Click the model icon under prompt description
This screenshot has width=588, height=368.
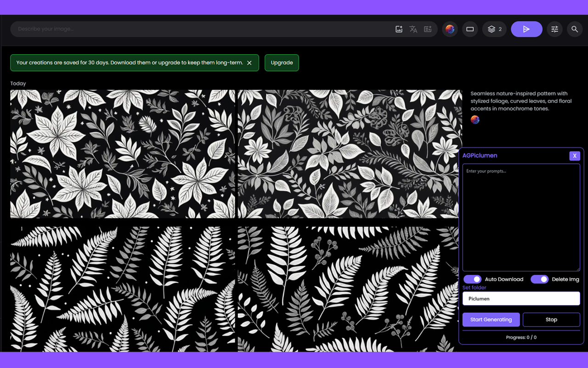point(475,120)
